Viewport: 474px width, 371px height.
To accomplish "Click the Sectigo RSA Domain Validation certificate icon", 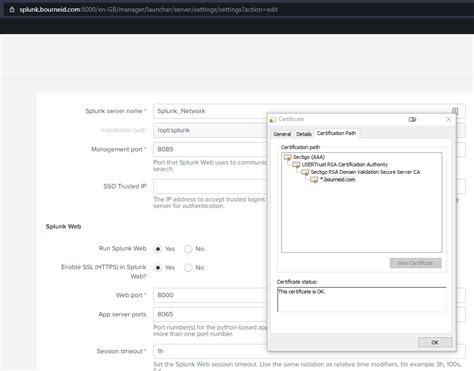I will pos(305,172).
